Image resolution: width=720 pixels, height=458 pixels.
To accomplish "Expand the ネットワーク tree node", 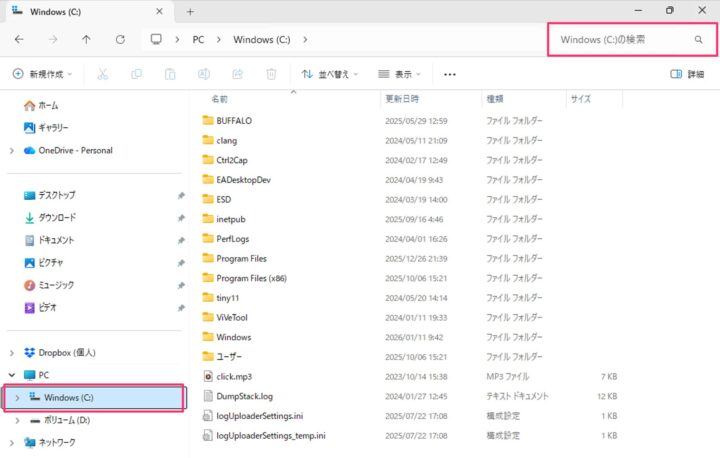I will click(11, 442).
